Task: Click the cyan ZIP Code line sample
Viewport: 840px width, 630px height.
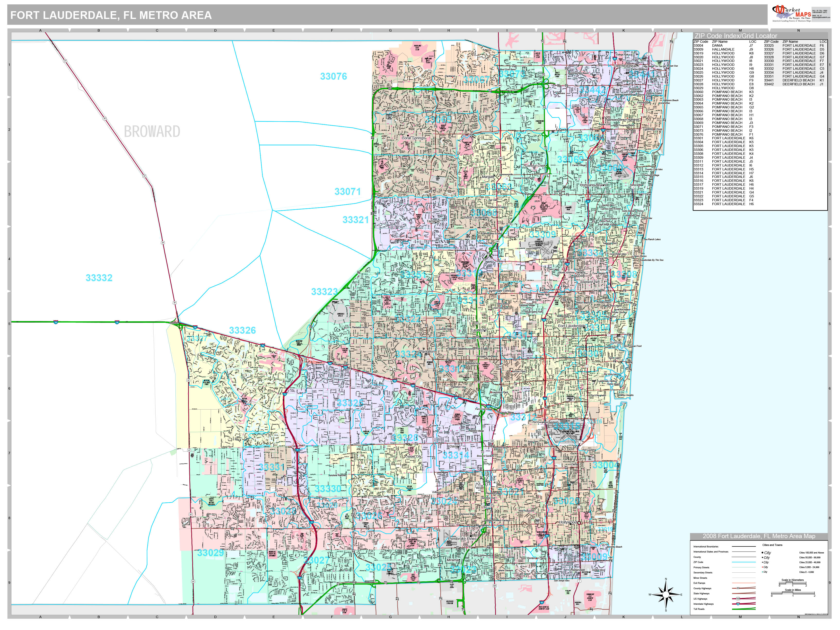Action: (744, 562)
